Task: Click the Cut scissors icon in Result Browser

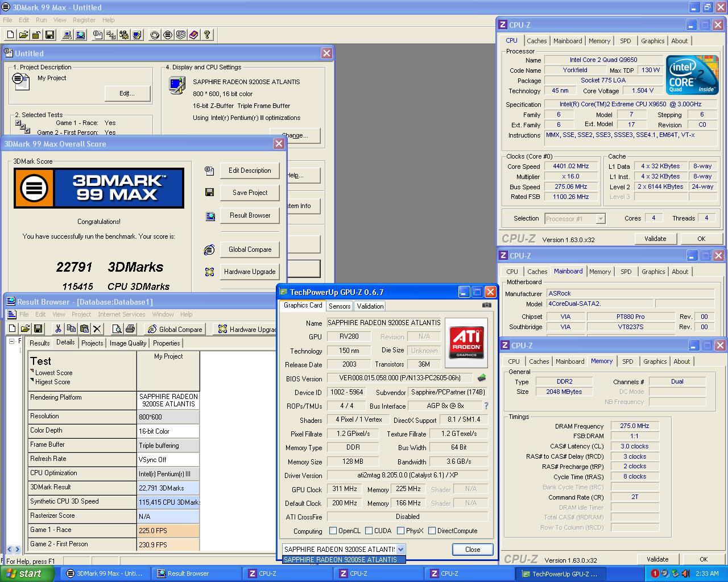Action: [58, 329]
